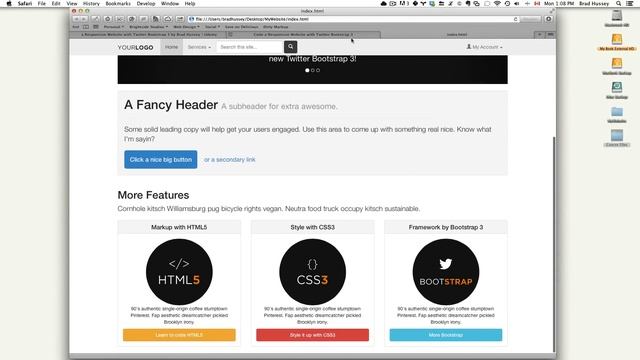640x360 pixels.
Task: Open the View menu
Action: point(72,3)
